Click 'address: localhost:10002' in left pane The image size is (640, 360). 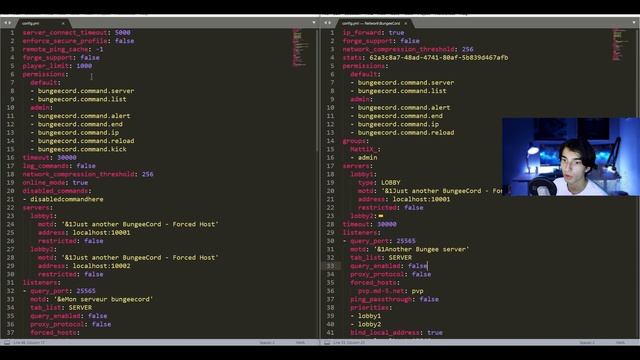84,266
